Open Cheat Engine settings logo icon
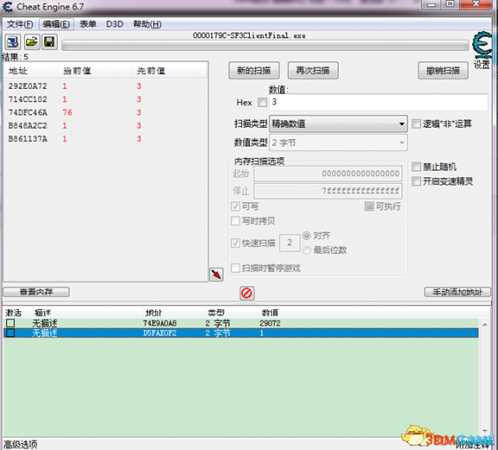498x450 pixels. tap(482, 45)
